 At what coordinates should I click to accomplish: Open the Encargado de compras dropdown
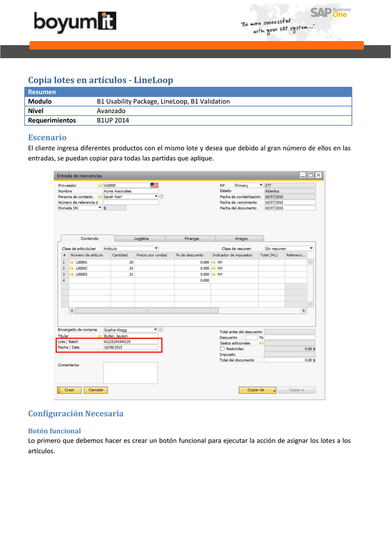click(x=155, y=329)
